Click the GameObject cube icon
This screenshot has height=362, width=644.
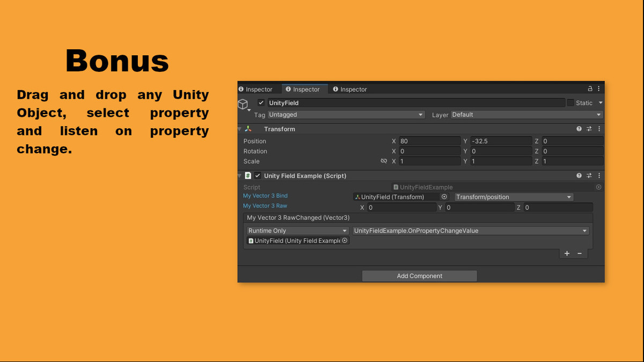(x=243, y=104)
